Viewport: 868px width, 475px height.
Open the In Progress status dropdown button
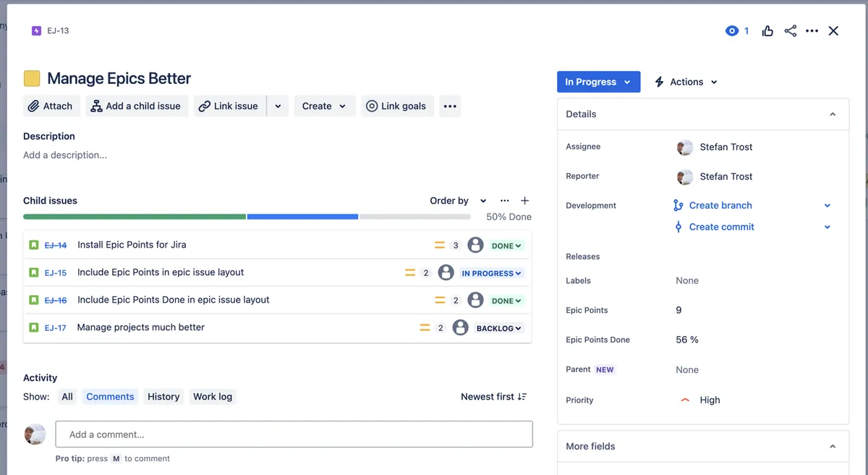[598, 82]
